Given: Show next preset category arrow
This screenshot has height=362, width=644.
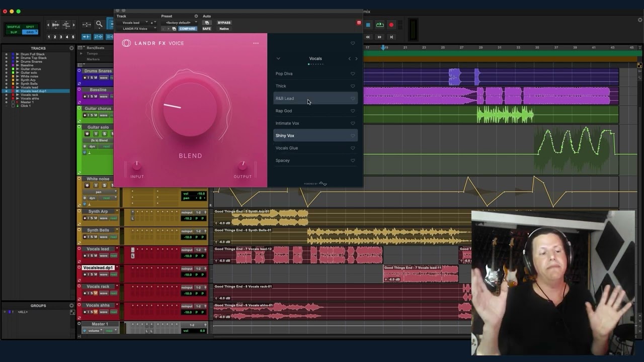Looking at the screenshot, I should (x=357, y=59).
